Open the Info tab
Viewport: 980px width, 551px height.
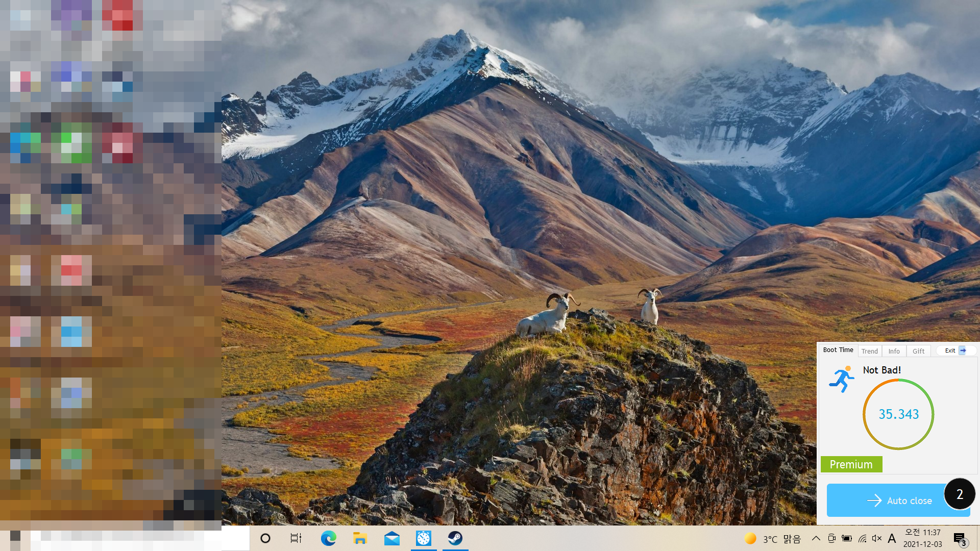[894, 351]
